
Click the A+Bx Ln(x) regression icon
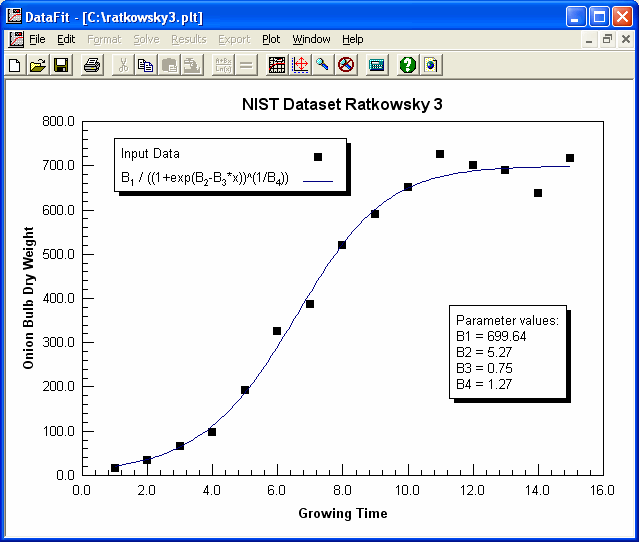[x=223, y=65]
